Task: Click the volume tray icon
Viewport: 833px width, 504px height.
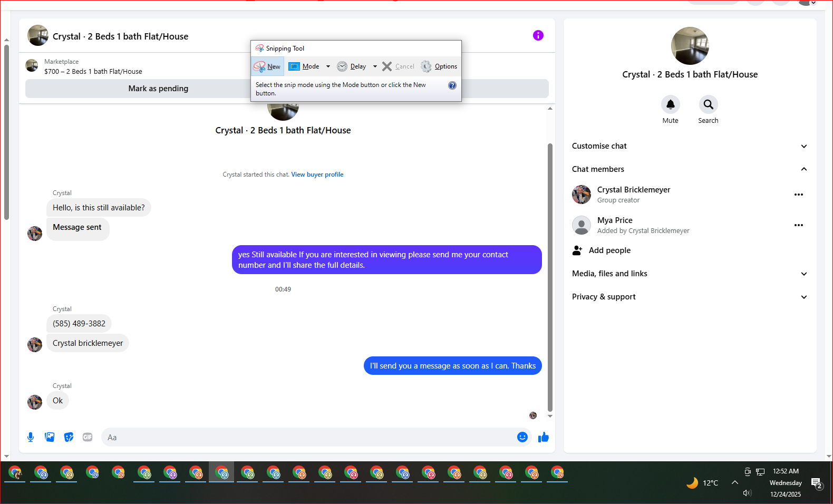Action: [x=747, y=493]
